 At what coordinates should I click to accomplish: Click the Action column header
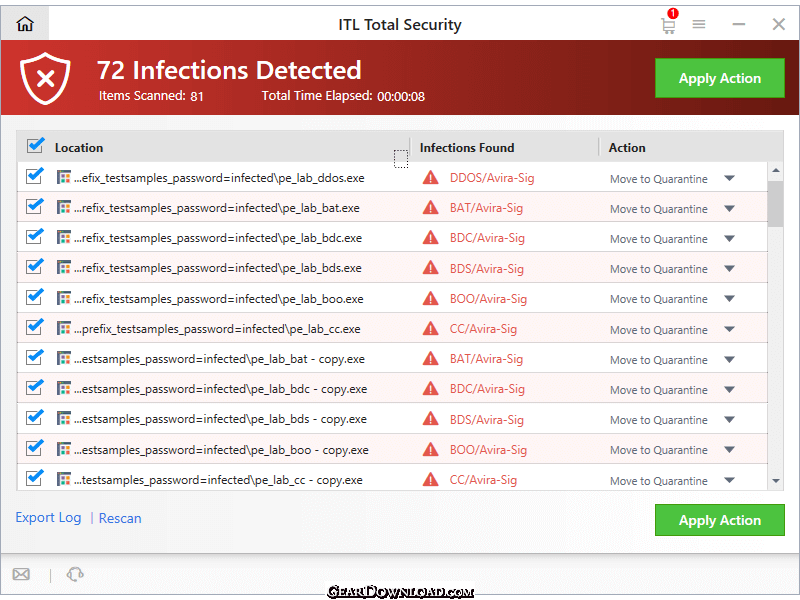point(627,147)
